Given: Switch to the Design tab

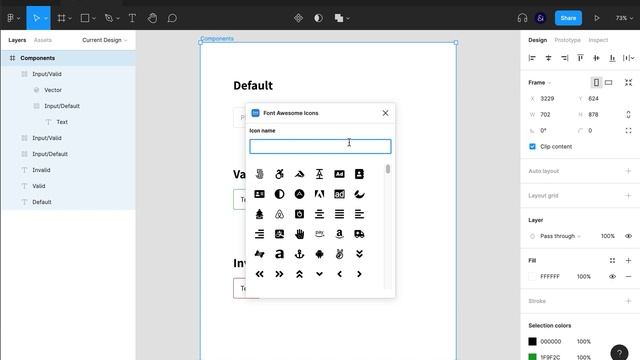Looking at the screenshot, I should coord(537,40).
